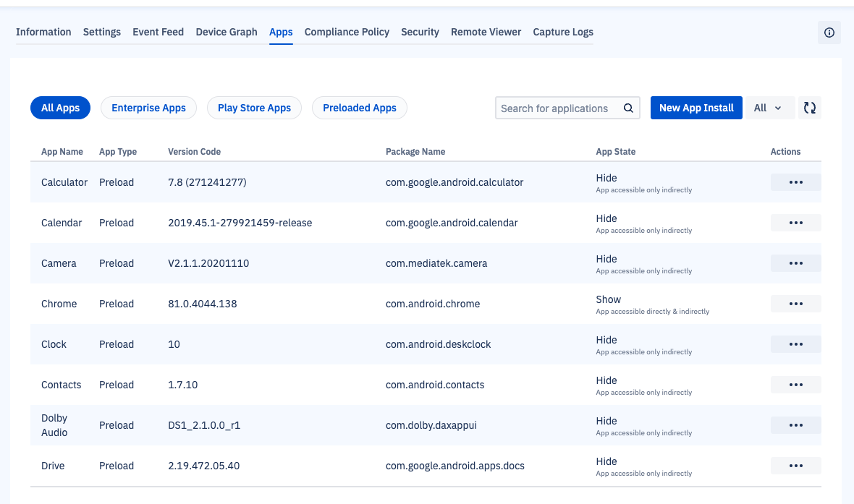Click package com.android.chrome

[433, 304]
